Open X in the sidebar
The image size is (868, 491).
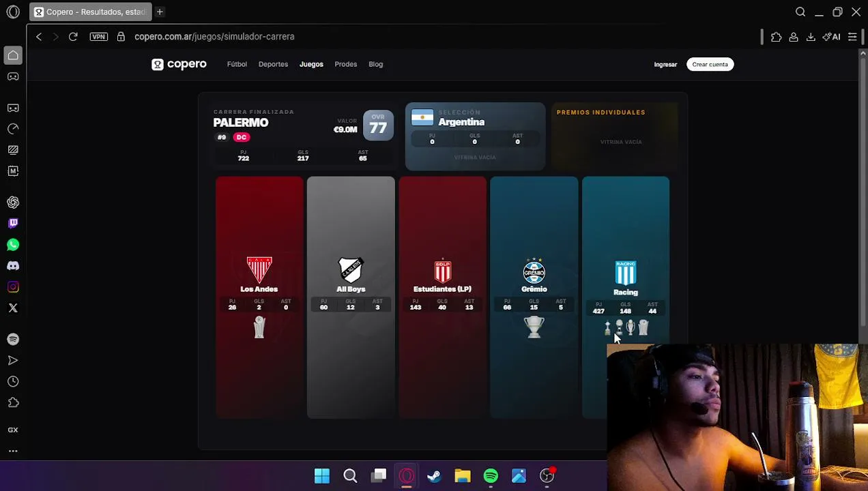pos(13,308)
